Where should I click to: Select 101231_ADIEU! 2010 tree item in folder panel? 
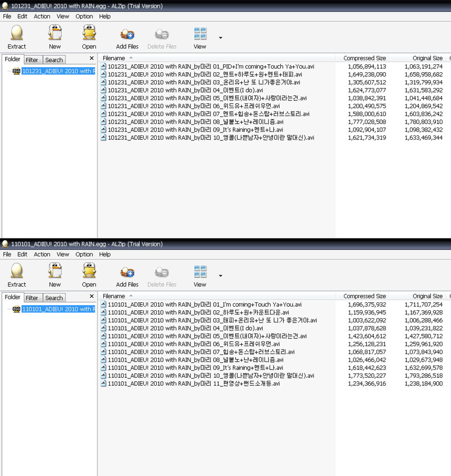58,71
